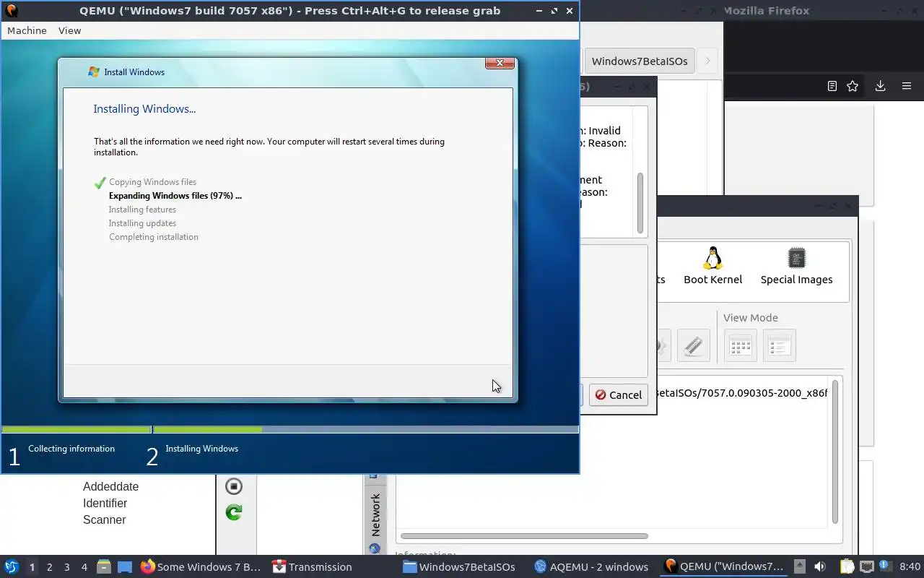Open the clipboard manager tray icon
The height and width of the screenshot is (578, 924).
[x=847, y=566]
